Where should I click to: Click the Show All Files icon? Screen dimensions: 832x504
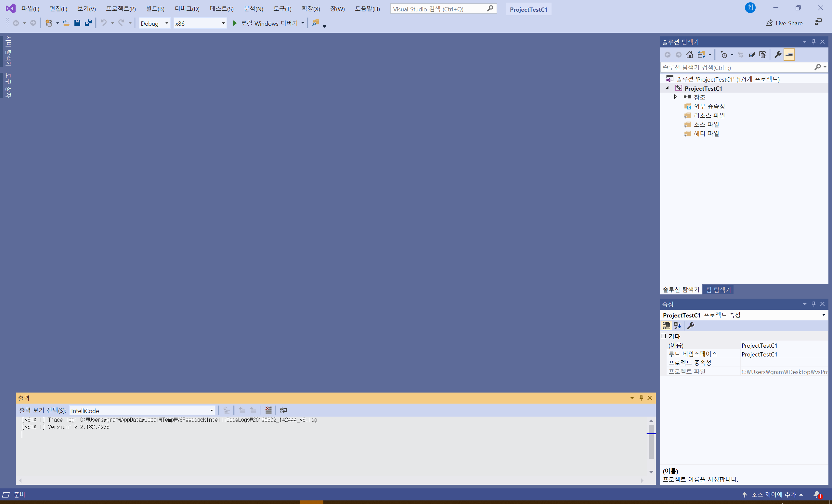coord(763,55)
